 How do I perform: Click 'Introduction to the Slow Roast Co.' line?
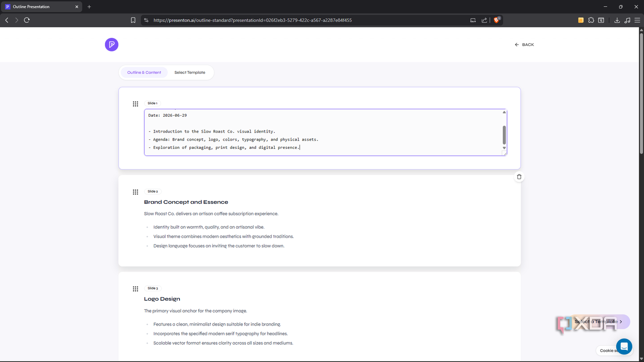[x=212, y=132]
